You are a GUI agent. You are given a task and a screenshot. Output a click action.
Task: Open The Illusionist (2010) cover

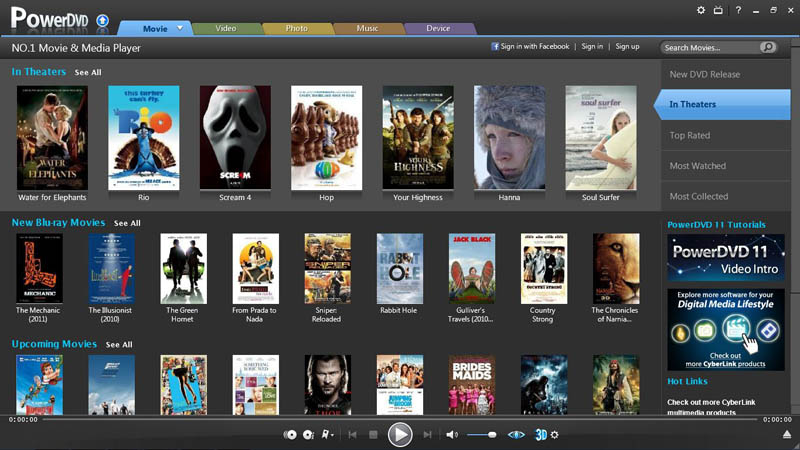[111, 269]
